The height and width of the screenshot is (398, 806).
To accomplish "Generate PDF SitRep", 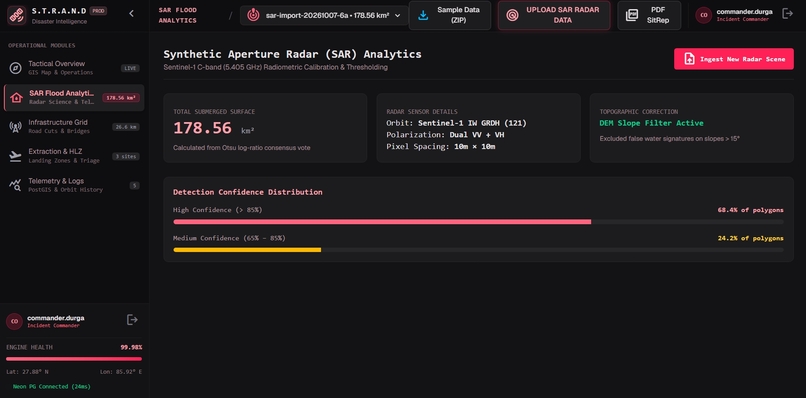I will (x=649, y=15).
